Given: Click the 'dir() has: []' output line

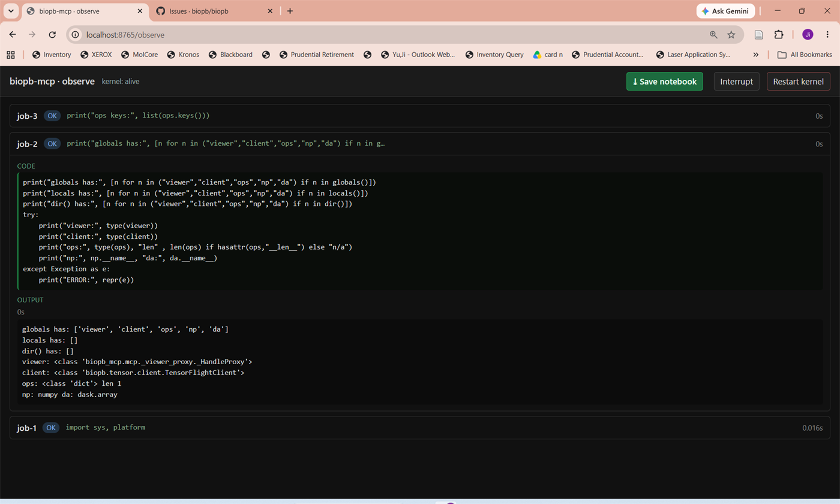Looking at the screenshot, I should (47, 351).
